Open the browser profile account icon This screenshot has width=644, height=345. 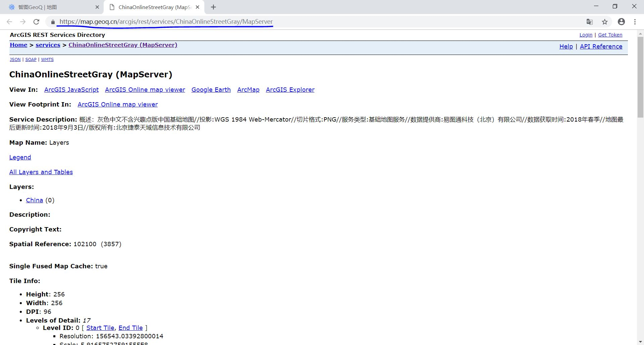click(621, 21)
